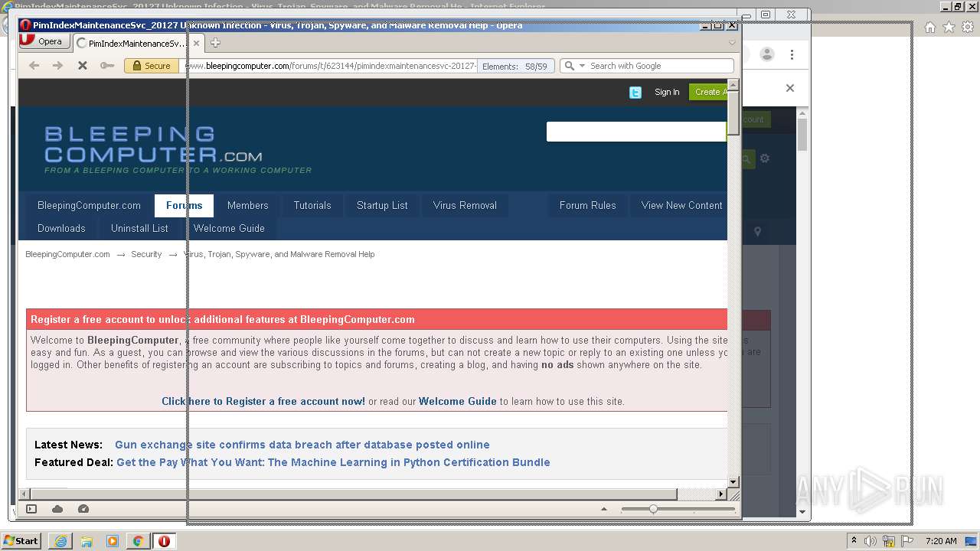Open BleepingComputer.com nav item
980x551 pixels.
[x=89, y=205]
